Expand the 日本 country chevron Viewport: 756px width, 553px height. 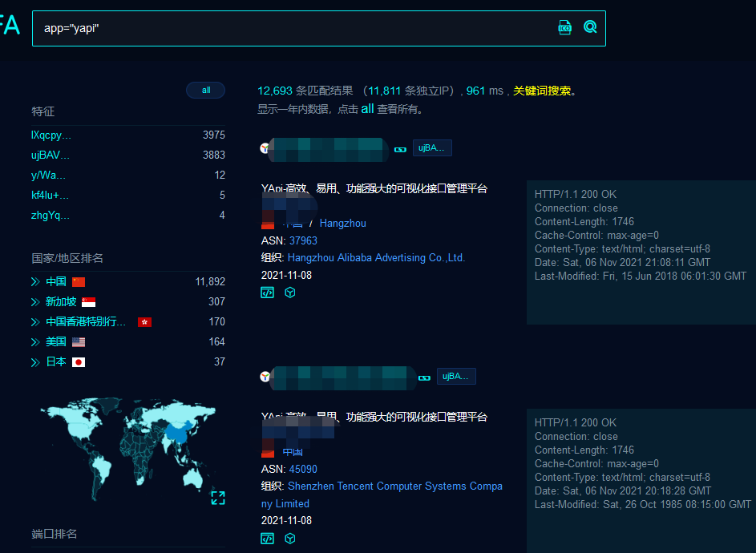tap(35, 362)
